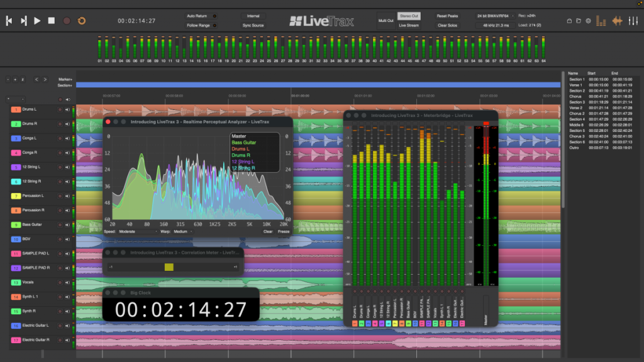This screenshot has height=362, width=644.
Task: Enable the Follow Range toggle
Action: pos(214,25)
